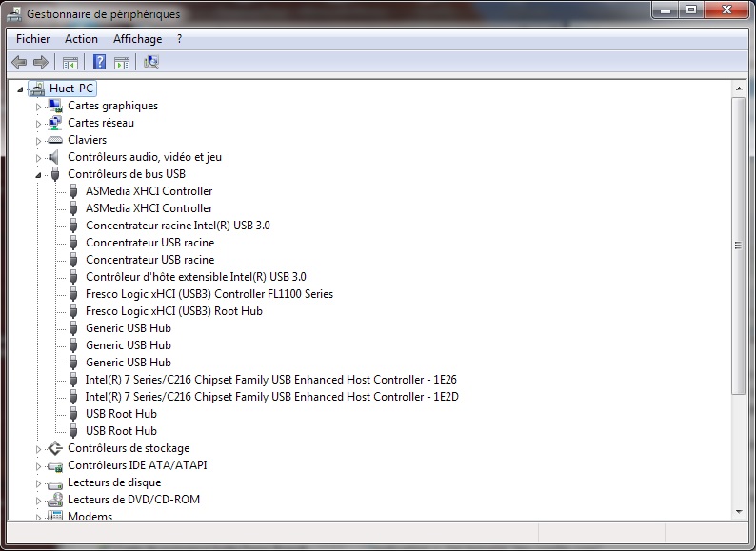
Task: Open the Fichier menu
Action: pos(32,39)
